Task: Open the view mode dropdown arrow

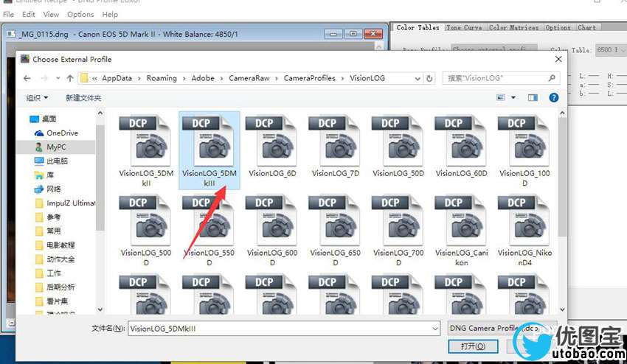Action: pos(513,97)
